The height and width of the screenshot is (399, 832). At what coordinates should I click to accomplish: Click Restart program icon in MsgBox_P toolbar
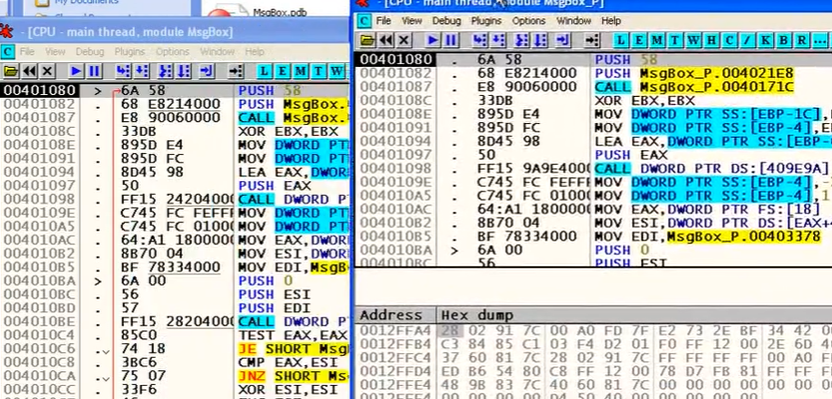pyautogui.click(x=386, y=40)
